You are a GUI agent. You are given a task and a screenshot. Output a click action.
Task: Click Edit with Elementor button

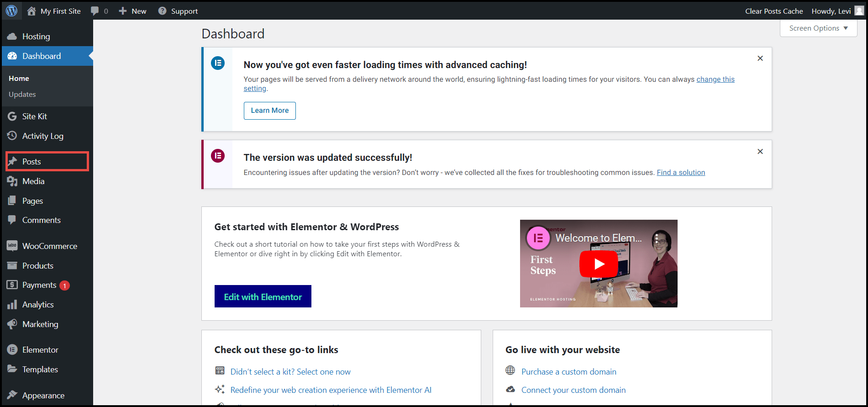[263, 296]
